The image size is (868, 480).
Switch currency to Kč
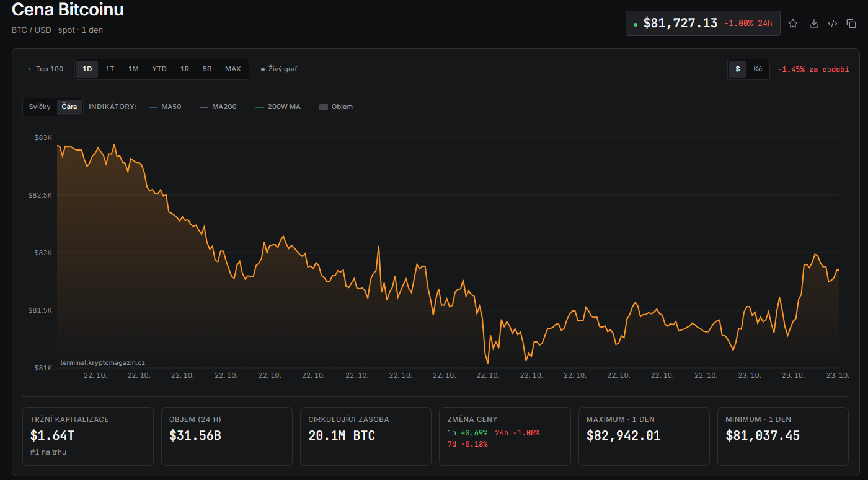758,69
